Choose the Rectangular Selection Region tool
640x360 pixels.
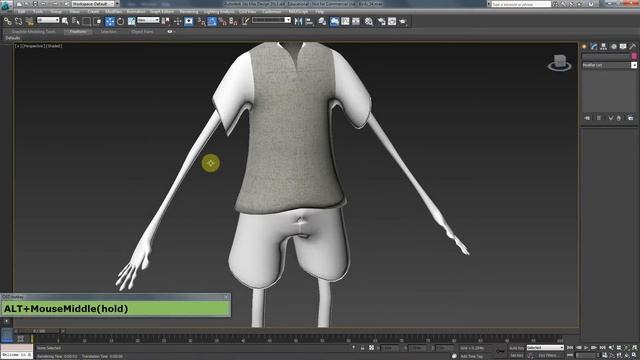coord(87,21)
